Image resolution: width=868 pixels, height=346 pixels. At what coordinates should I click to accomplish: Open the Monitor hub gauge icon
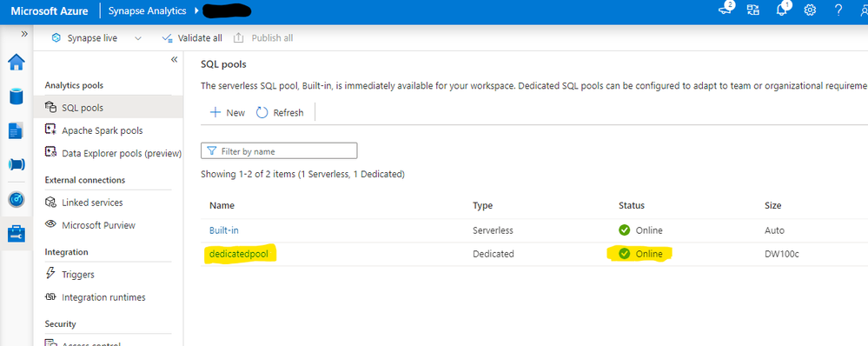(x=16, y=200)
